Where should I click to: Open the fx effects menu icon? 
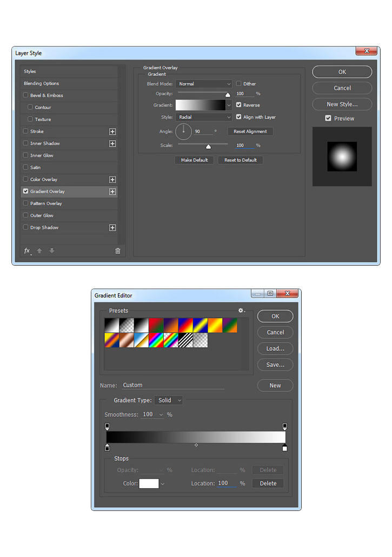(x=28, y=251)
